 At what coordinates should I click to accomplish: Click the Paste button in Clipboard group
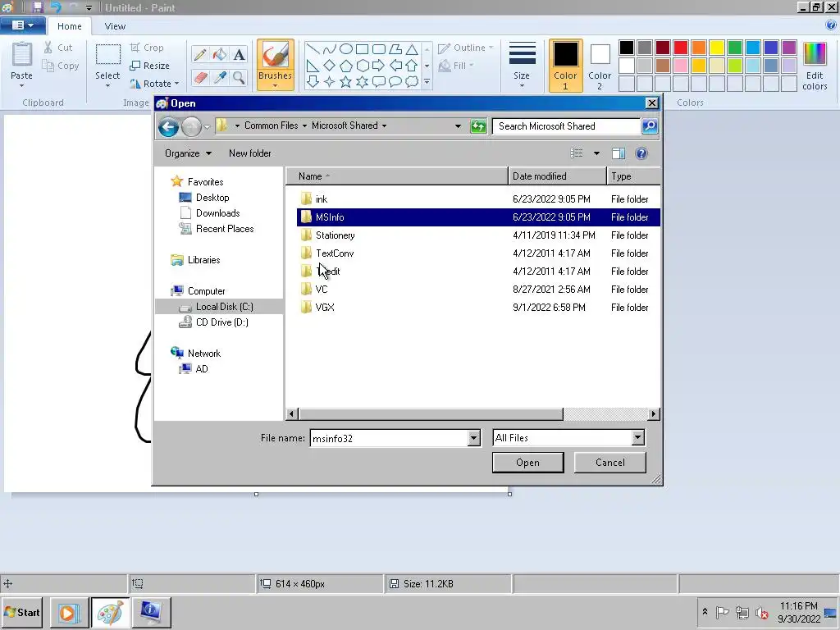(22, 64)
